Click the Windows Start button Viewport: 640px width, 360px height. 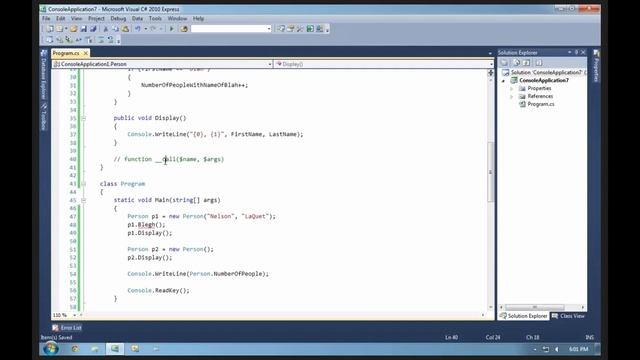(51, 349)
